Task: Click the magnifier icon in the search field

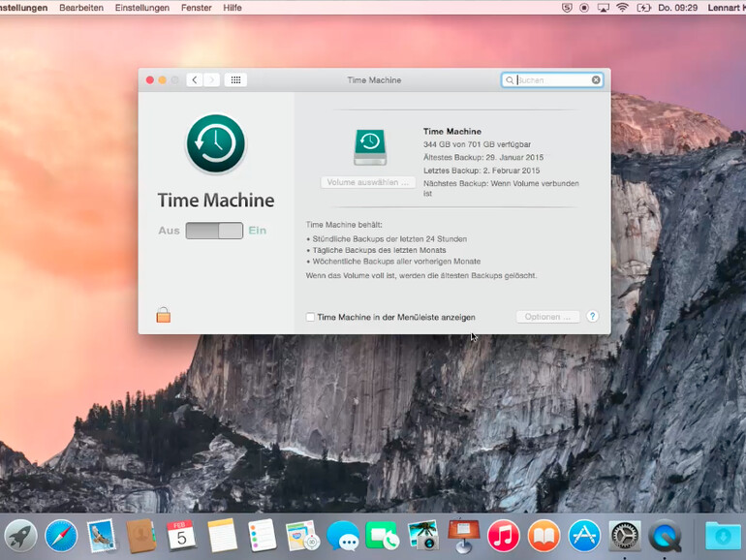Action: coord(510,80)
